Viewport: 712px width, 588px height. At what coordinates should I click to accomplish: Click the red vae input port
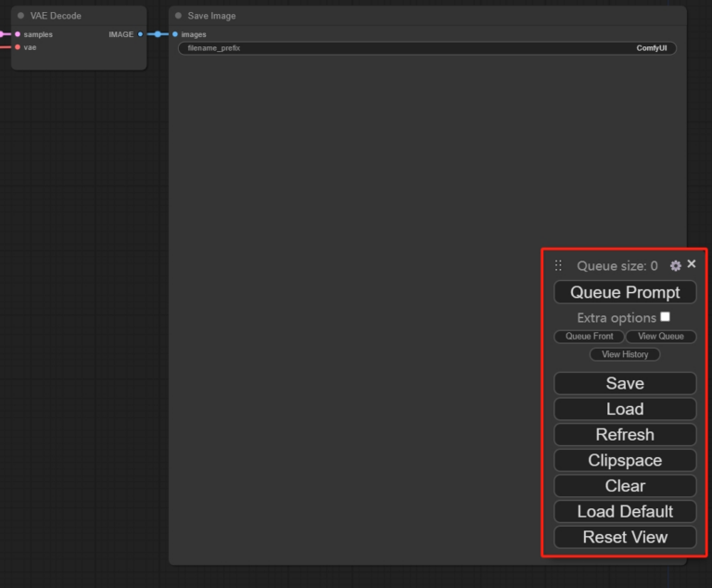pos(18,46)
